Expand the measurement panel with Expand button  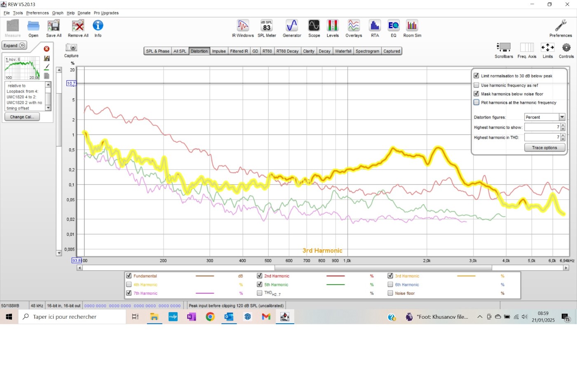tap(14, 45)
